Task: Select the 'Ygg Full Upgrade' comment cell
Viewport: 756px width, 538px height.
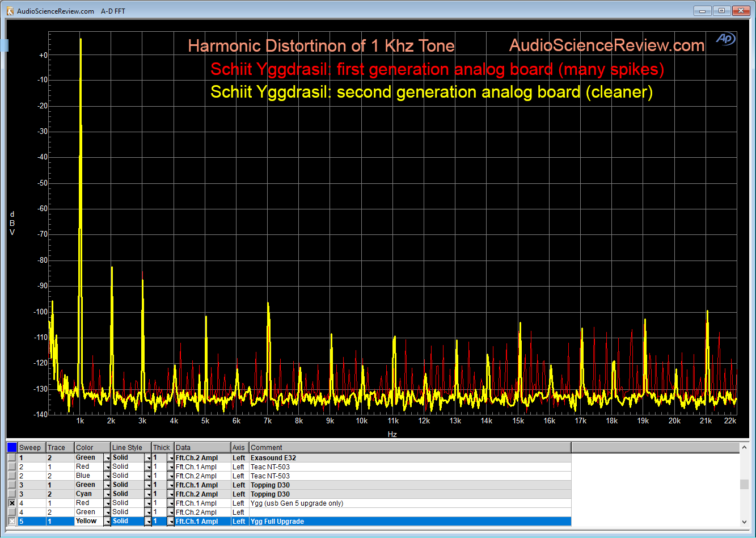Action: (x=410, y=521)
